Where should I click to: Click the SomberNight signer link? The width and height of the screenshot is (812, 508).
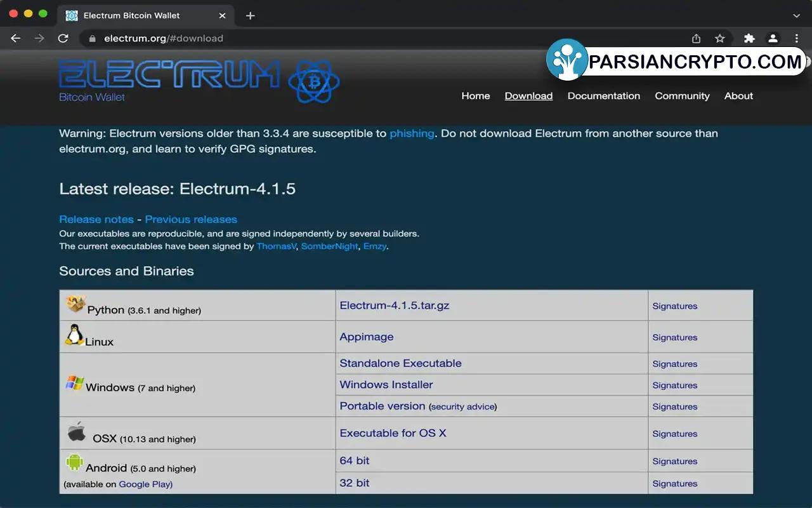coord(330,246)
